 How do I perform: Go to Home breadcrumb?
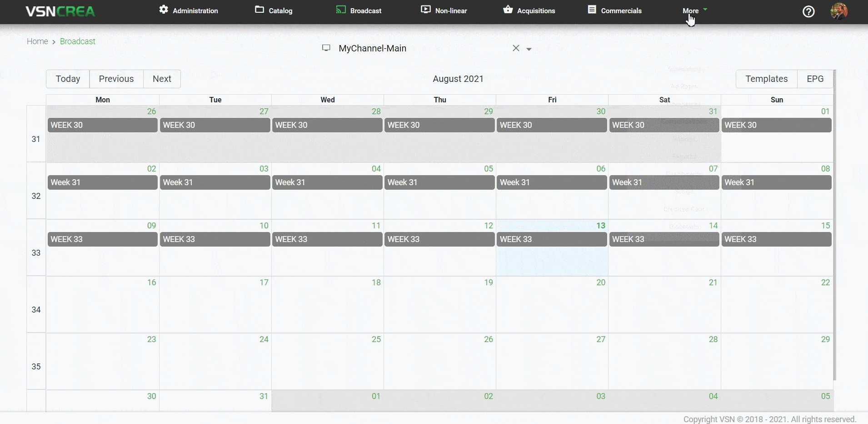[37, 41]
